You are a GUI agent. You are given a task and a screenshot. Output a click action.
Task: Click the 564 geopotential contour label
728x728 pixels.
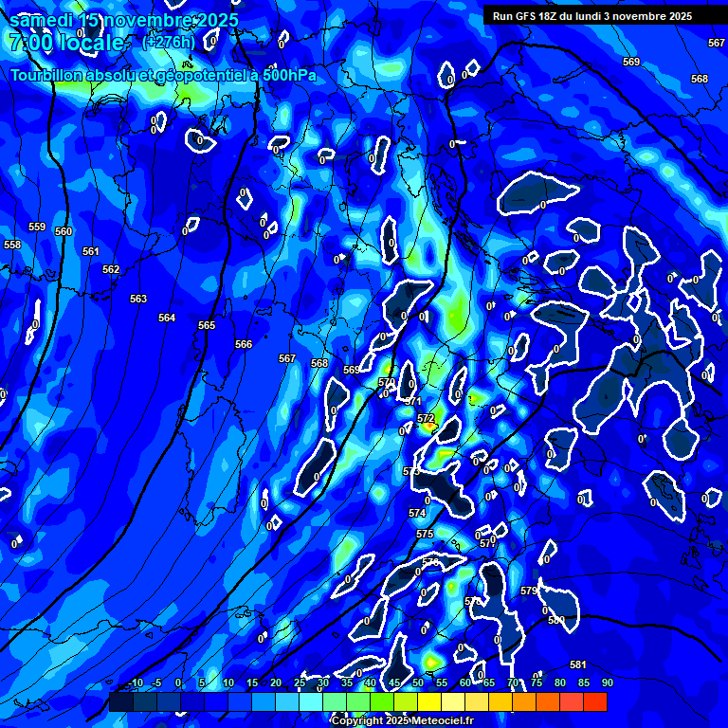167,318
